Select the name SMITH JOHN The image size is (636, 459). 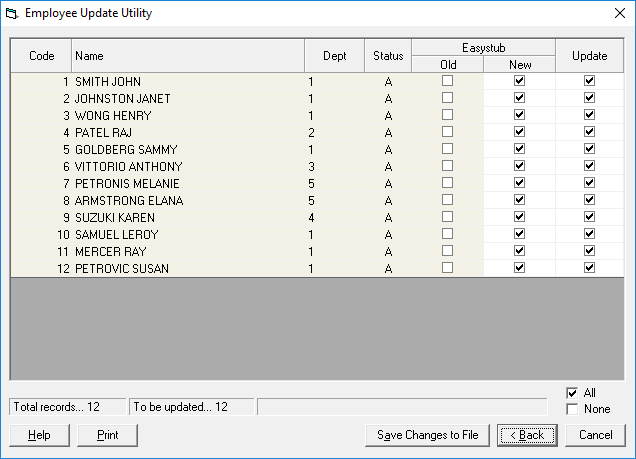click(108, 82)
